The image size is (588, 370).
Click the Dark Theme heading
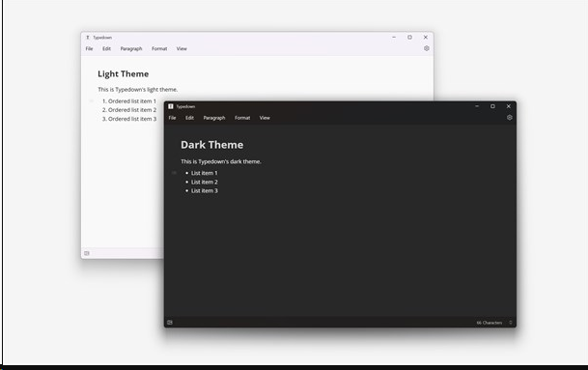[211, 145]
